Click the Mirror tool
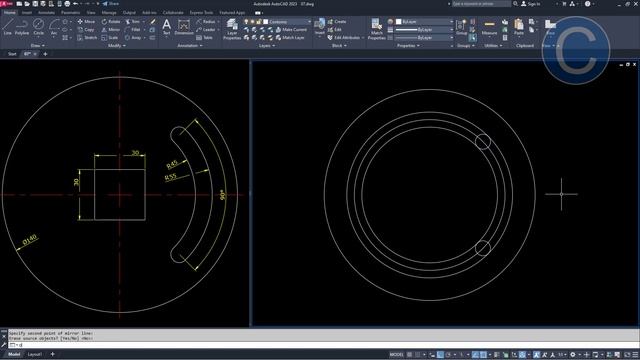 (111, 29)
